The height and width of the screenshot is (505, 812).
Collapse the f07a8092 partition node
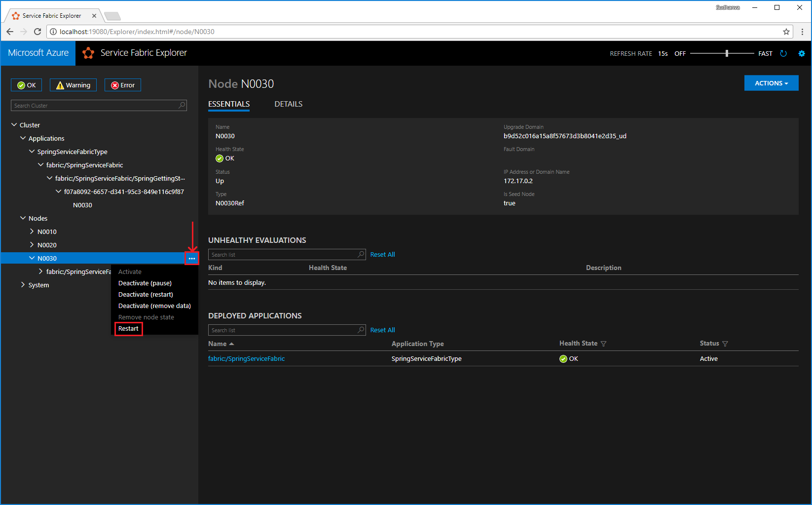[x=59, y=192]
